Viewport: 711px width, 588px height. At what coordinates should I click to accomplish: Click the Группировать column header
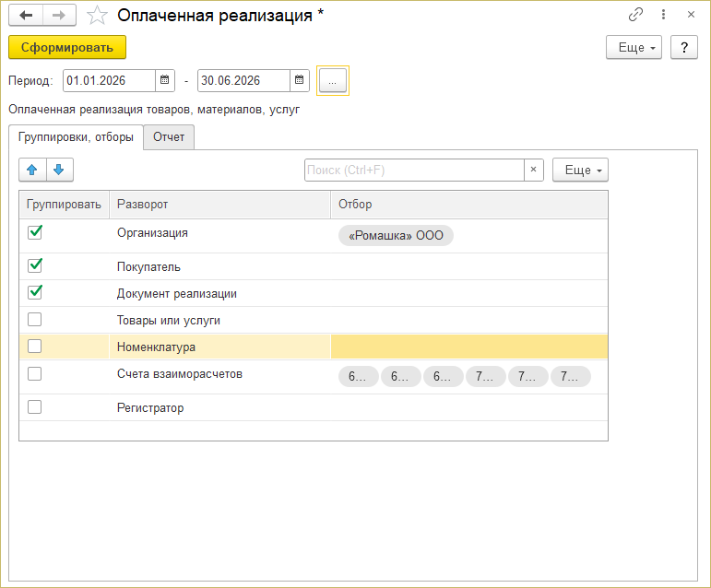pyautogui.click(x=64, y=205)
